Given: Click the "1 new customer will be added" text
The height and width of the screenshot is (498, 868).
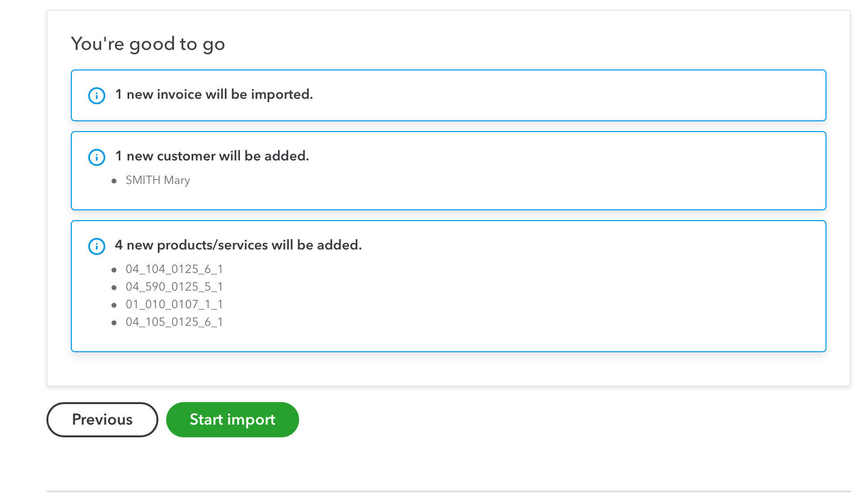Looking at the screenshot, I should [x=212, y=156].
